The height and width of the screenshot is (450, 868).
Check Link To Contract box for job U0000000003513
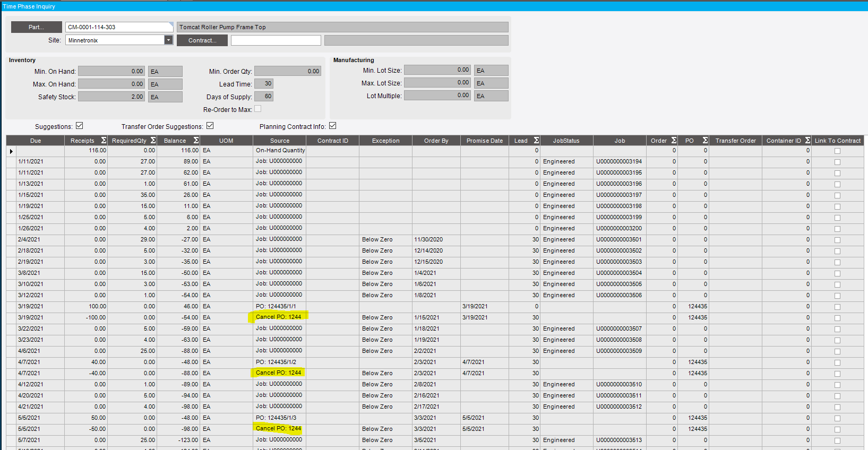click(x=837, y=441)
